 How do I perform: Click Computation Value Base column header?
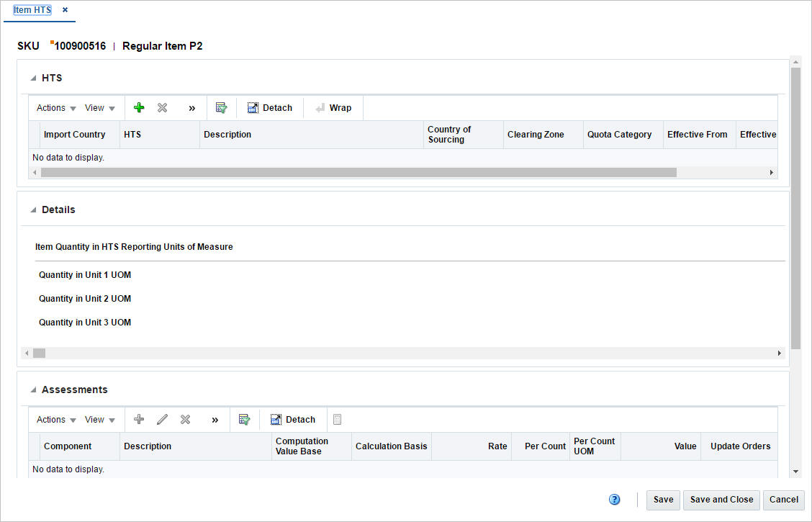(312, 446)
